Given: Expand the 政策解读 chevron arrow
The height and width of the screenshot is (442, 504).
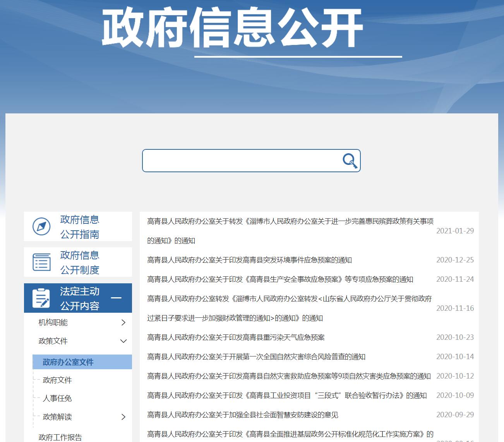Looking at the screenshot, I should [123, 417].
